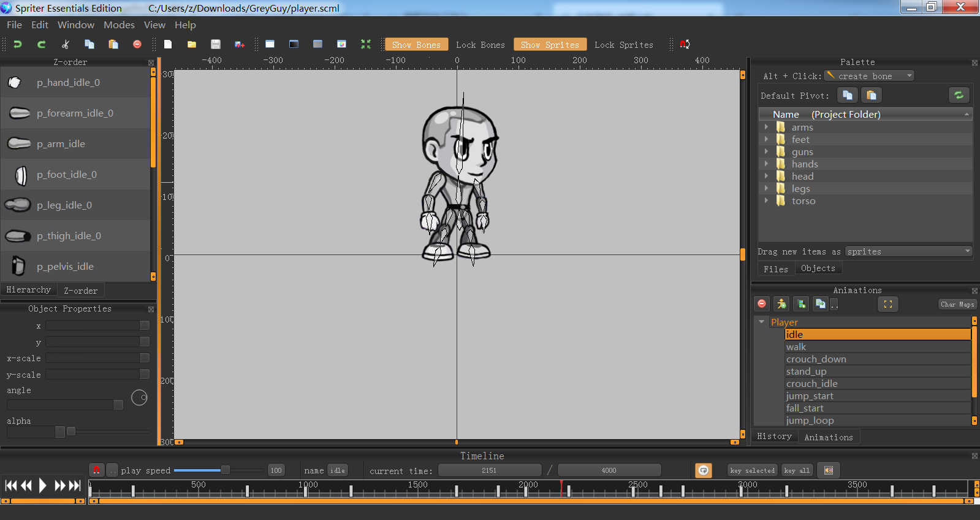Click the play speed slider handle
This screenshot has height=520, width=980.
coord(226,470)
